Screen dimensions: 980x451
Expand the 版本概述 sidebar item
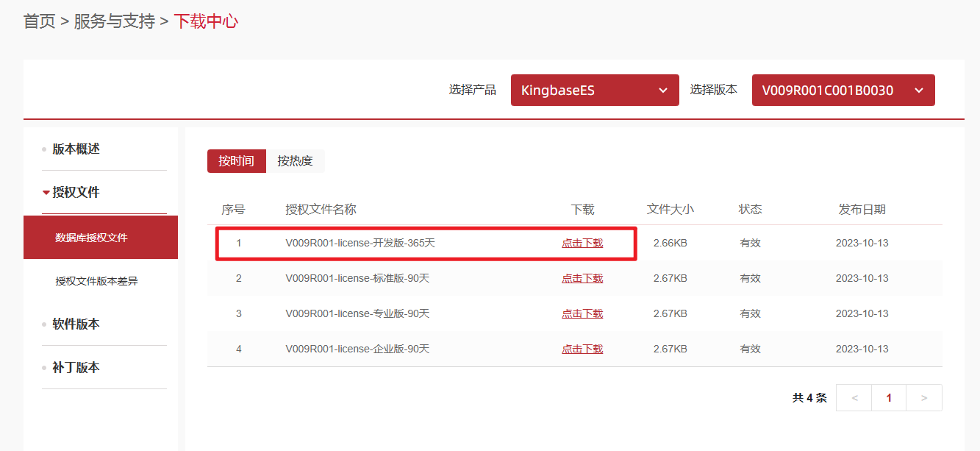76,149
